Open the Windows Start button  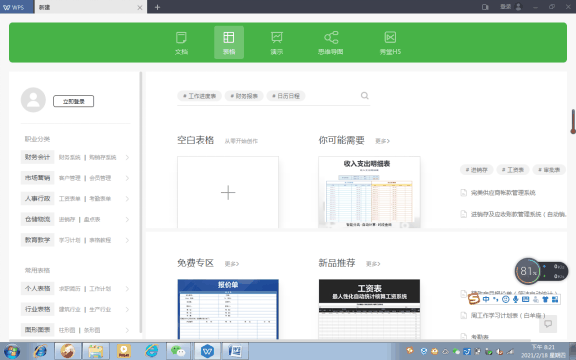[12, 352]
